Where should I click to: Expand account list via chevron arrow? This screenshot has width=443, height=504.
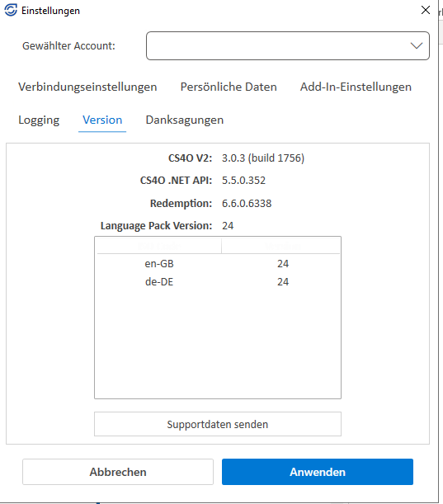pos(417,45)
